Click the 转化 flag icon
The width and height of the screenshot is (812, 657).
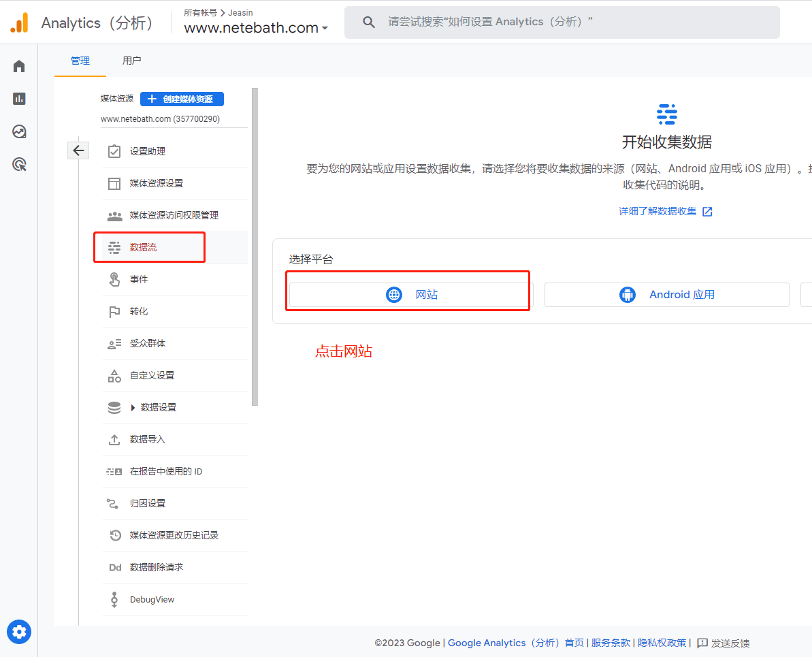point(114,311)
